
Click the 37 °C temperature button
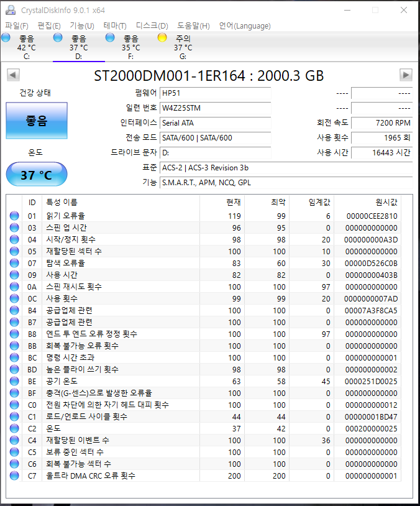pos(37,174)
